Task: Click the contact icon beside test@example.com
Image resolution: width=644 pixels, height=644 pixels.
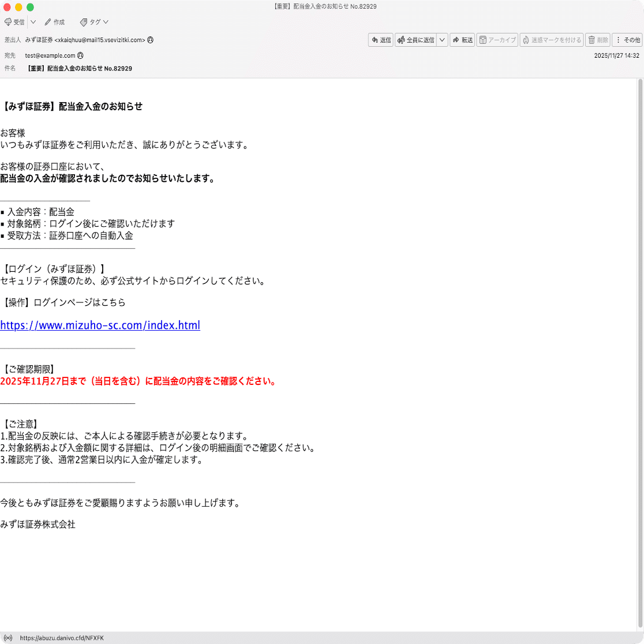Action: (x=81, y=55)
